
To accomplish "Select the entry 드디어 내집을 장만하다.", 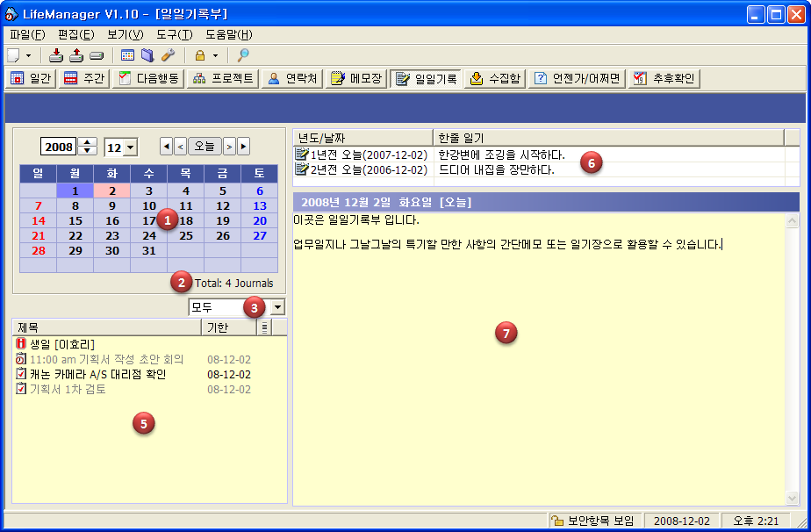I will tap(497, 169).
